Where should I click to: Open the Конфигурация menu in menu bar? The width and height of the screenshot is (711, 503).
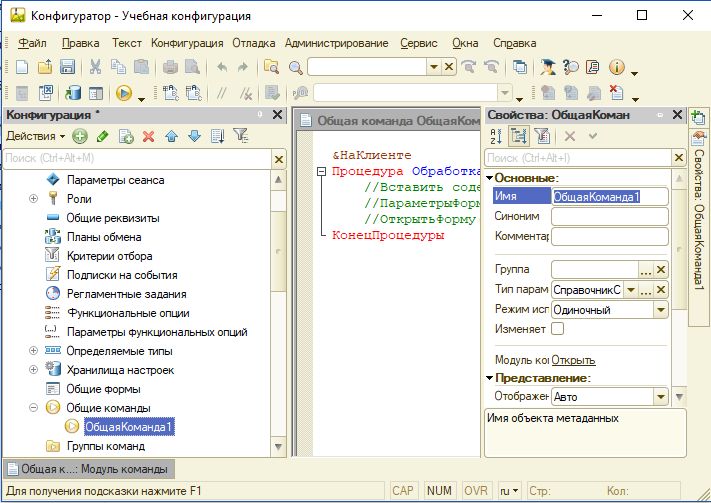pos(187,43)
